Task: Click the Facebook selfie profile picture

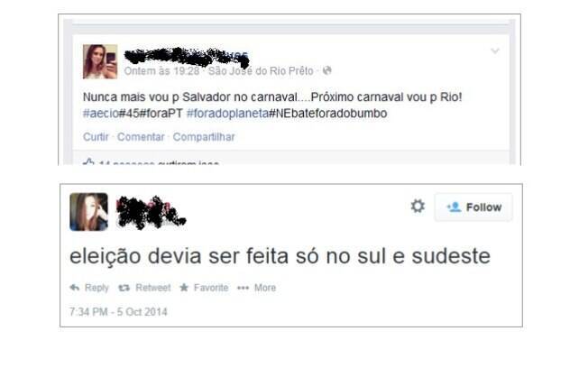Action: pos(100,61)
